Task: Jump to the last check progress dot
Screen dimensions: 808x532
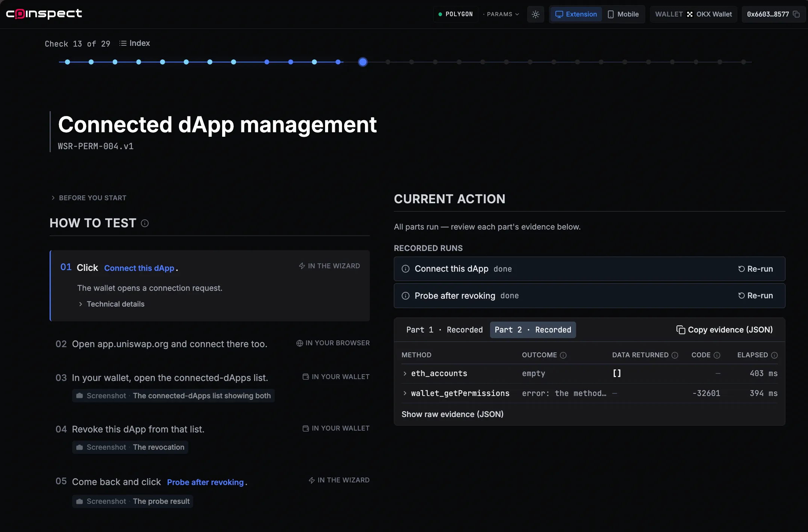Action: pos(743,62)
